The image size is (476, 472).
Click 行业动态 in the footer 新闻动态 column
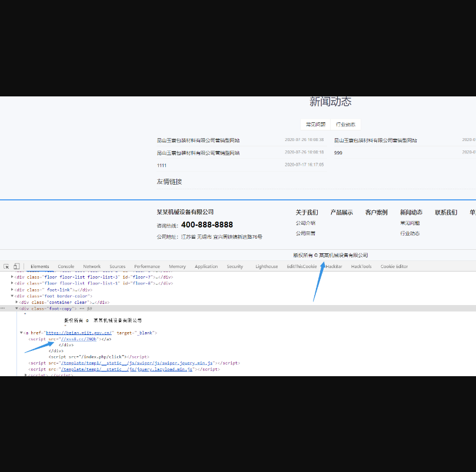coord(410,233)
